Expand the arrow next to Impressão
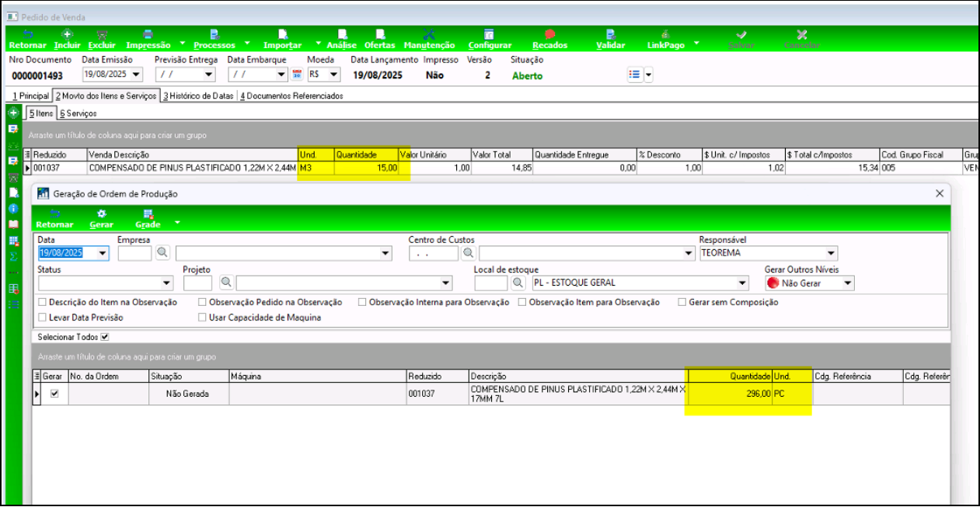Screen dimensions: 980x507 183,43
